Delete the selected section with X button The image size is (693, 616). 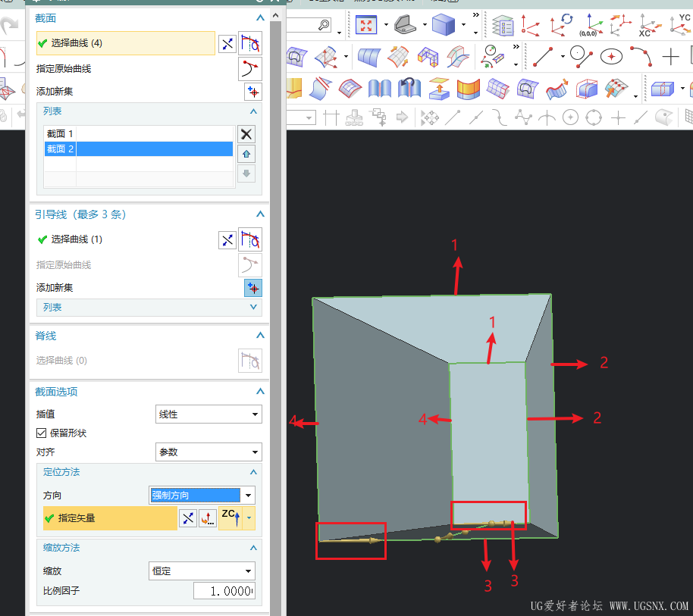point(246,134)
